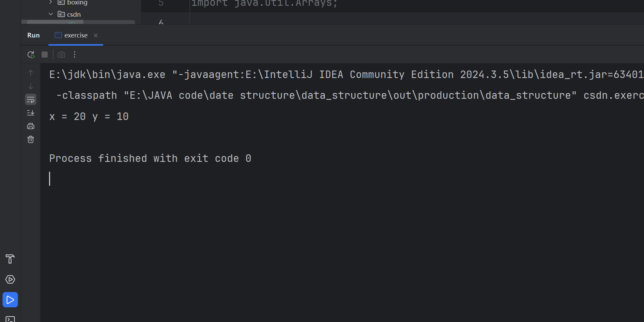Viewport: 644px width, 322px height.
Task: Click the up arrow in console gutter
Action: tap(31, 73)
